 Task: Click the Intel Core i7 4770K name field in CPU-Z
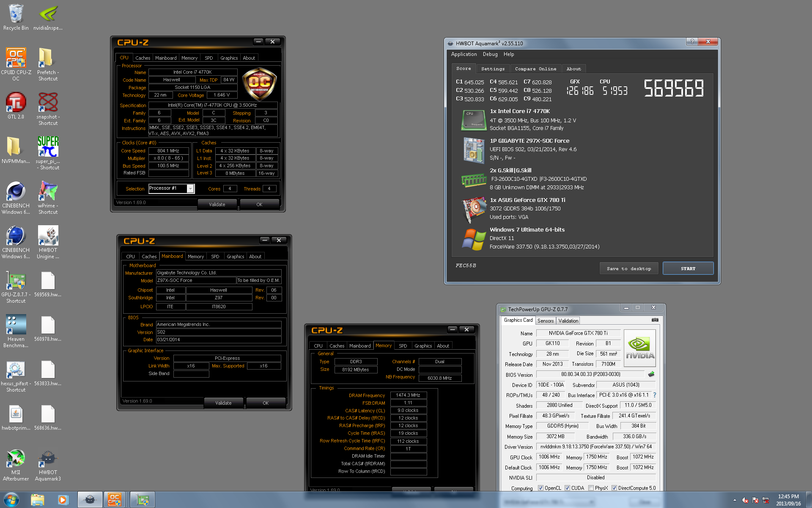pyautogui.click(x=192, y=72)
